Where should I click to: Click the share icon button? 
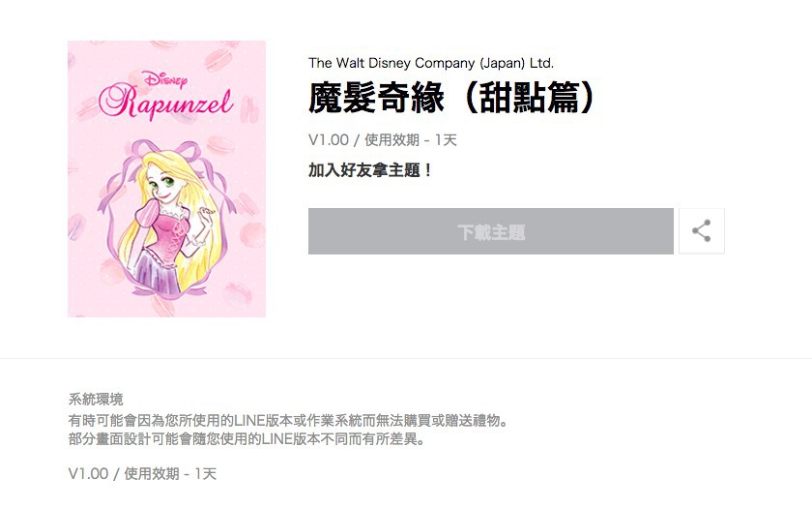point(701,231)
